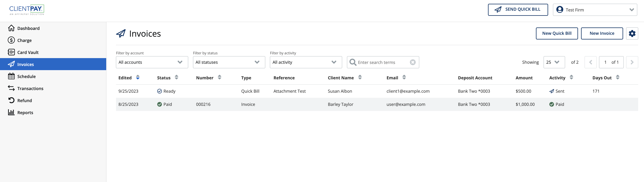The height and width of the screenshot is (182, 644).
Task: Click the Attachment Test reference
Action: [289, 91]
